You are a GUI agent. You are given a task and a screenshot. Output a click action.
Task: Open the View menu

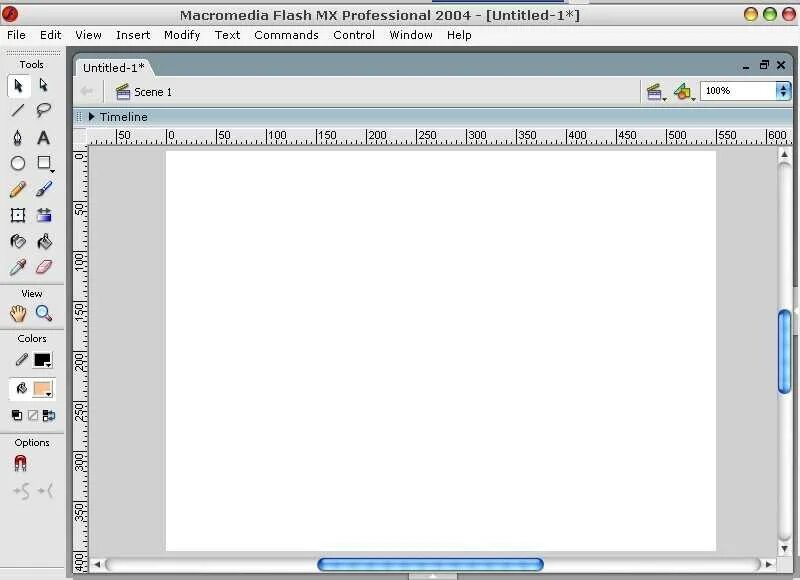click(88, 35)
